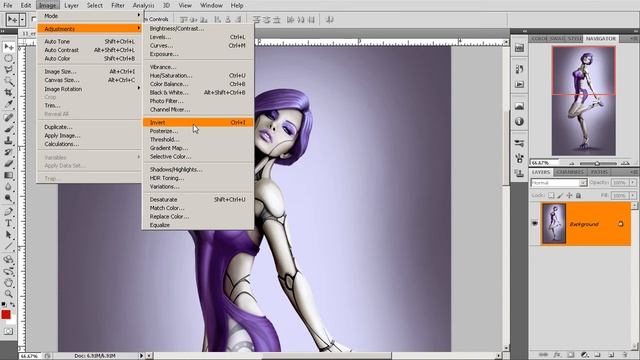Click Navigator zoom in button
Viewport: 640px width, 360px height.
pos(625,163)
